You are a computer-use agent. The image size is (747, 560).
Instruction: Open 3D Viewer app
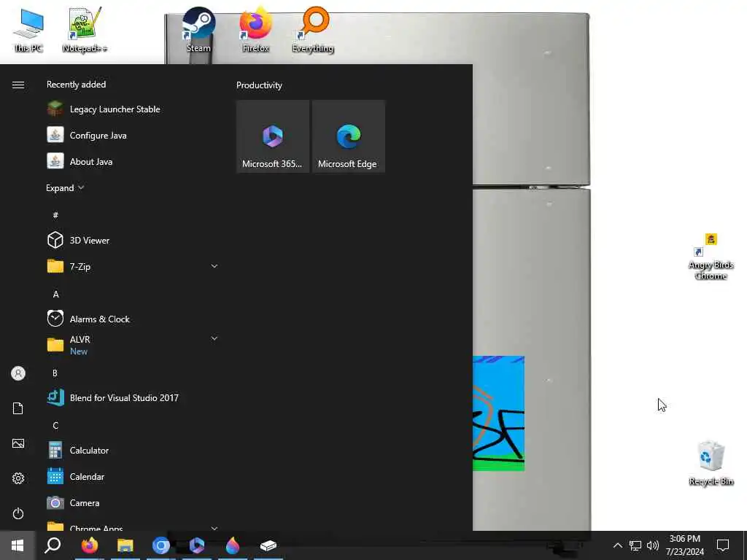pyautogui.click(x=133, y=240)
